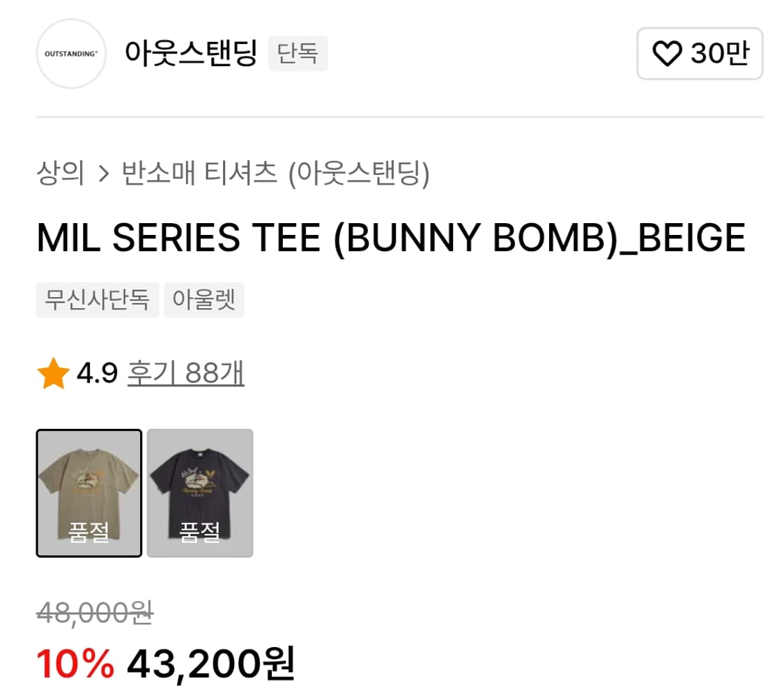Click the 아울렛 tag

pyautogui.click(x=203, y=300)
